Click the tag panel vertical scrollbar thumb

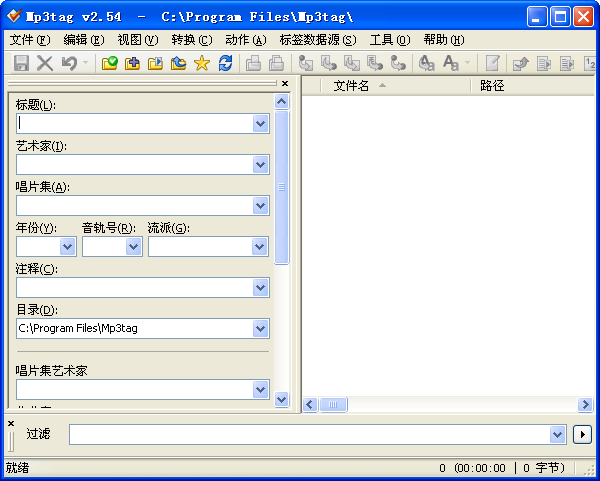pyautogui.click(x=281, y=187)
